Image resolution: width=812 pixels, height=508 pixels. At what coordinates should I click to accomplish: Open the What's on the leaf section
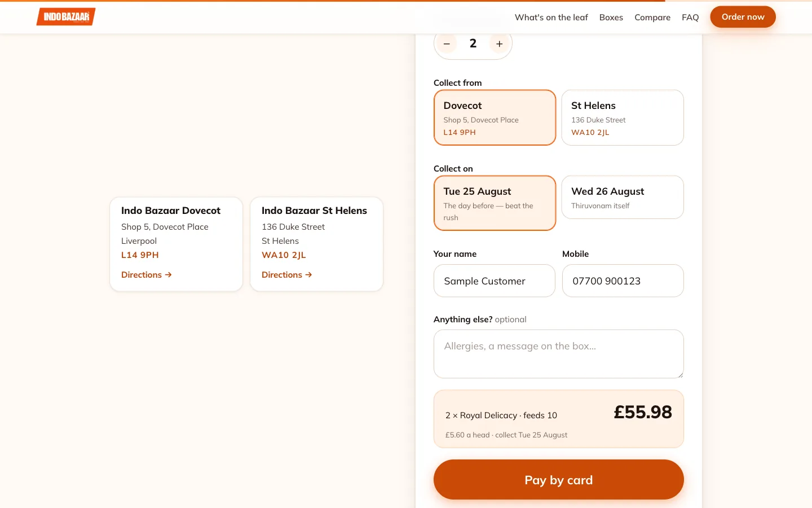coord(551,17)
